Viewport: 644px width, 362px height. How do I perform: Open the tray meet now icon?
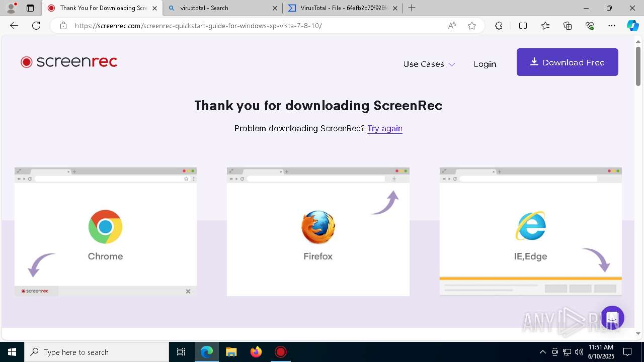(554, 352)
